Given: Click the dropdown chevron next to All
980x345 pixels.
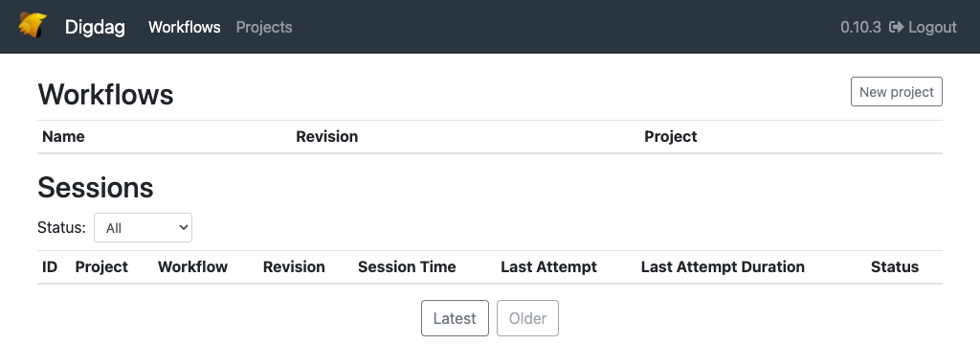Looking at the screenshot, I should point(184,228).
